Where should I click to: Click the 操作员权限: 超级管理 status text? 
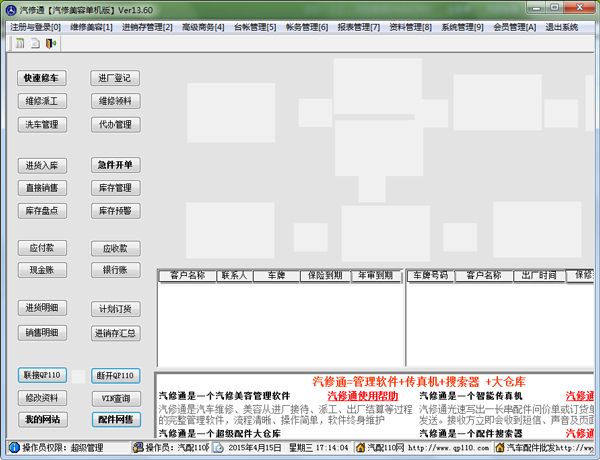[63, 447]
